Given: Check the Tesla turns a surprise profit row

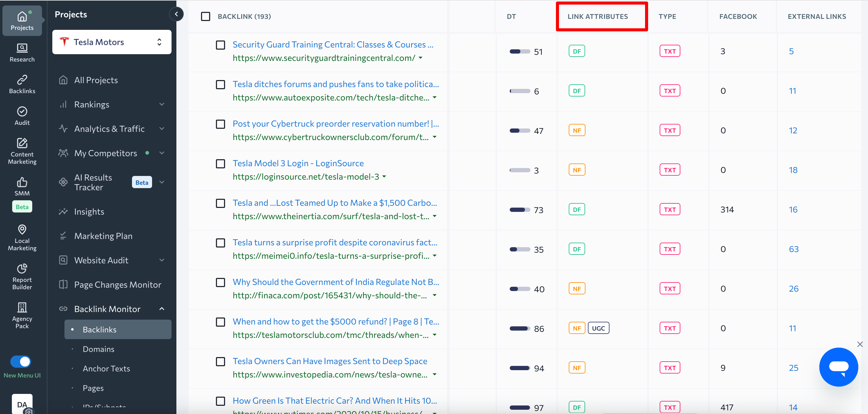Looking at the screenshot, I should coord(220,243).
